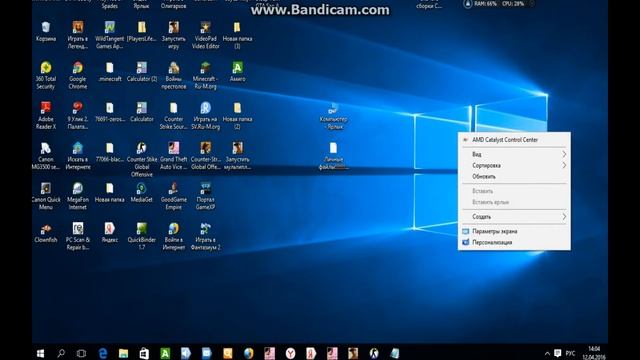The height and width of the screenshot is (360, 640).
Task: Open the Корзина recycle bin icon
Action: point(46,31)
